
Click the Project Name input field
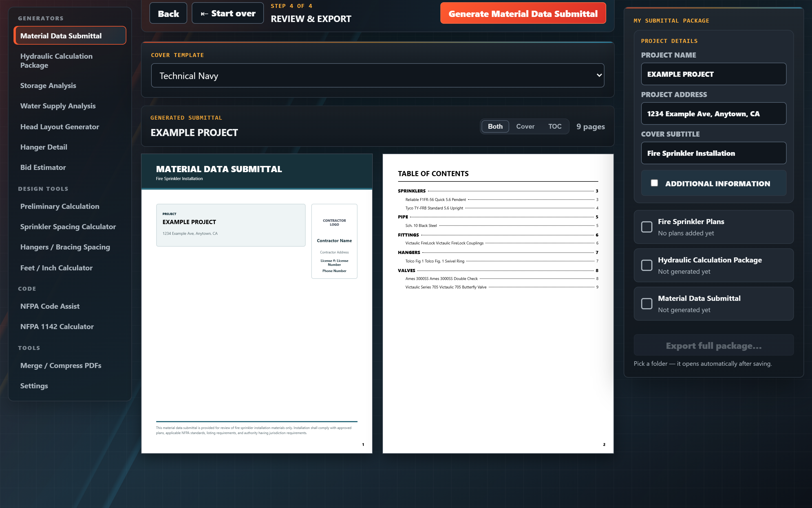(x=713, y=74)
